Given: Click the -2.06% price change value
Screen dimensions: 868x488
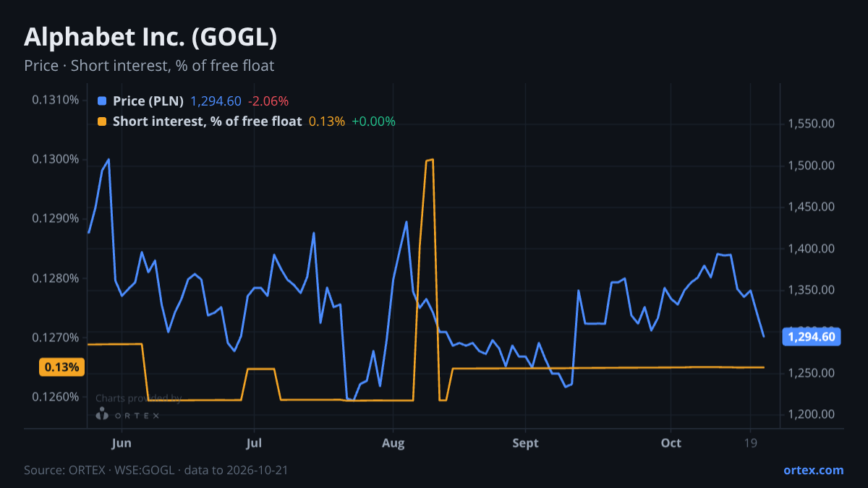Looking at the screenshot, I should pyautogui.click(x=268, y=101).
